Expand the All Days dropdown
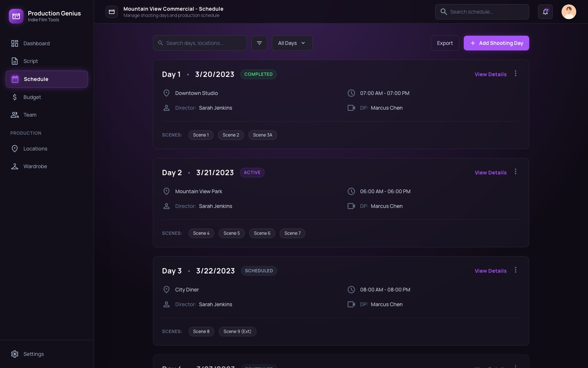Viewport: 588px width, 368px height. tap(292, 43)
